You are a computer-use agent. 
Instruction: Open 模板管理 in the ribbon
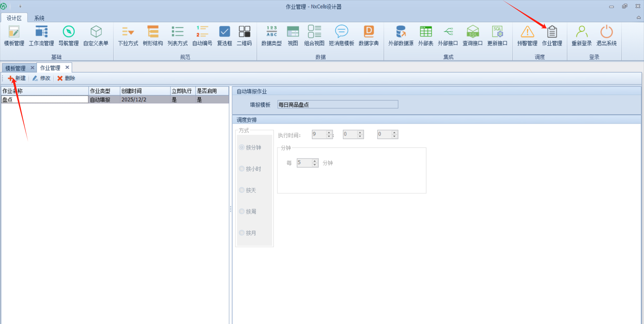pyautogui.click(x=14, y=36)
